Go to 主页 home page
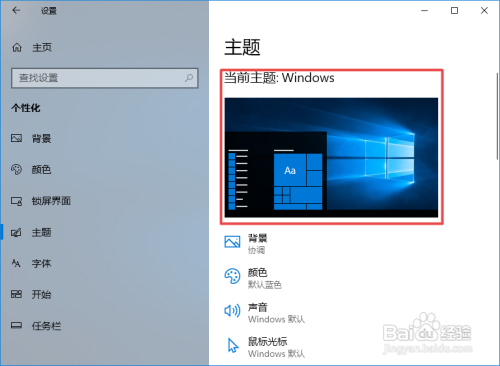Viewport: 500px width, 366px height. click(x=42, y=48)
